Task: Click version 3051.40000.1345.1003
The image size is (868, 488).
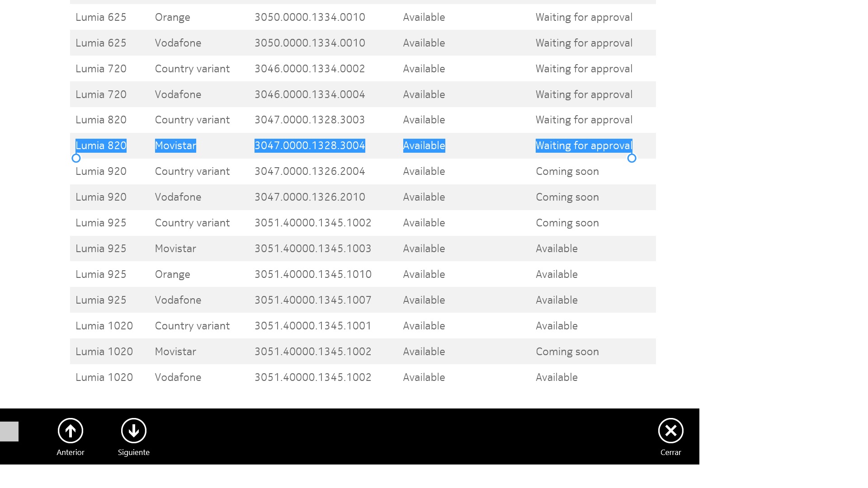Action: click(x=313, y=249)
